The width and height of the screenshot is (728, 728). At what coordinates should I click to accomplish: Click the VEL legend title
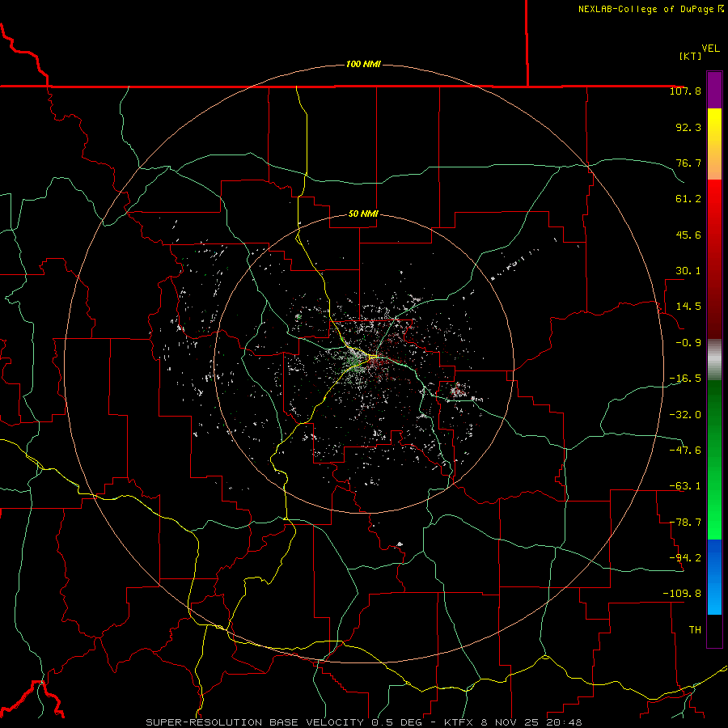coord(710,49)
